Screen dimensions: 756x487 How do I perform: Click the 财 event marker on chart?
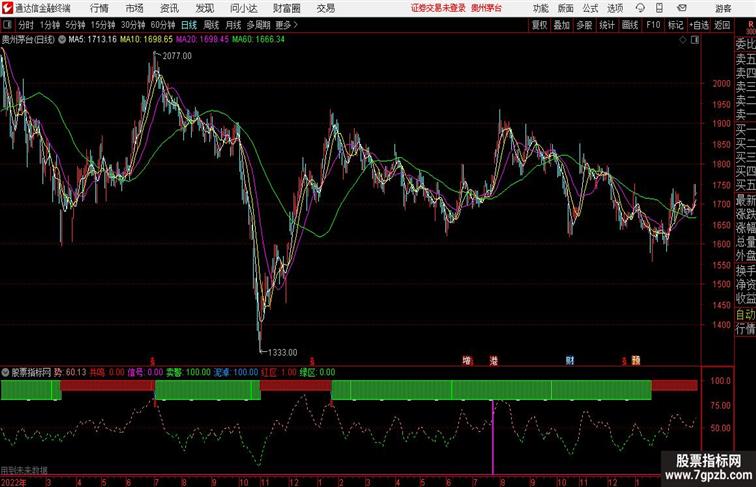[570, 360]
